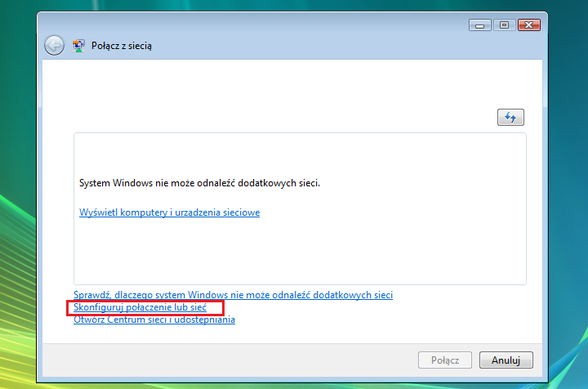Open 'Sprawdź, dlaczego system Windows nie może odnaleźć' link
The image size is (588, 389).
[233, 295]
